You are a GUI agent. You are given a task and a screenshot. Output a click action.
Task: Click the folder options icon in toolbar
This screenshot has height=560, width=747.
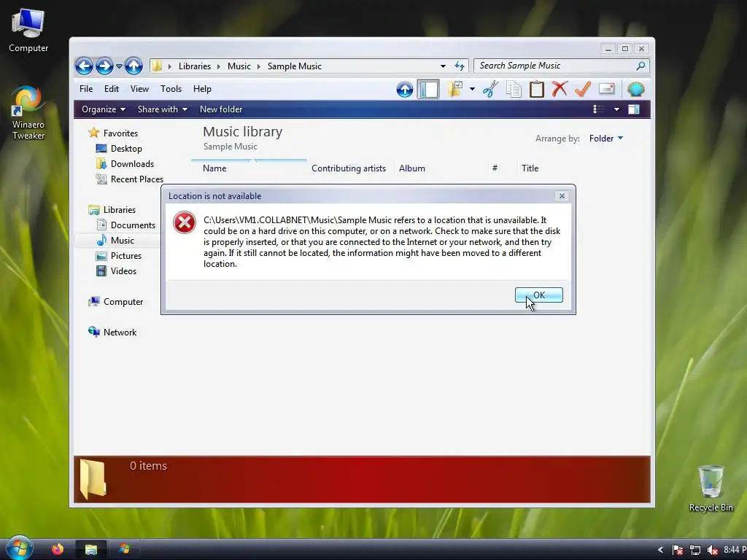point(455,89)
